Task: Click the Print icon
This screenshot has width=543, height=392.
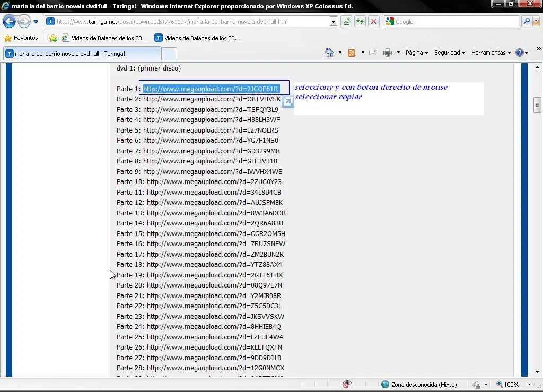Action: pos(388,53)
